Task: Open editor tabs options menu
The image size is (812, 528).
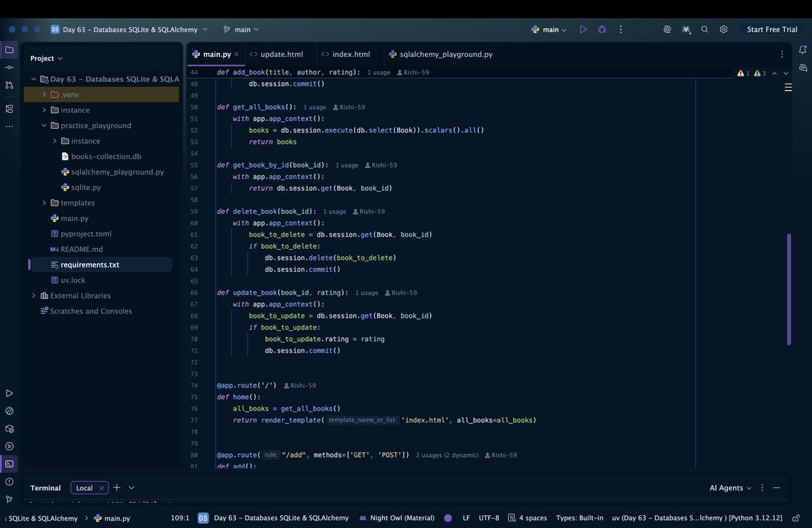Action: click(783, 54)
